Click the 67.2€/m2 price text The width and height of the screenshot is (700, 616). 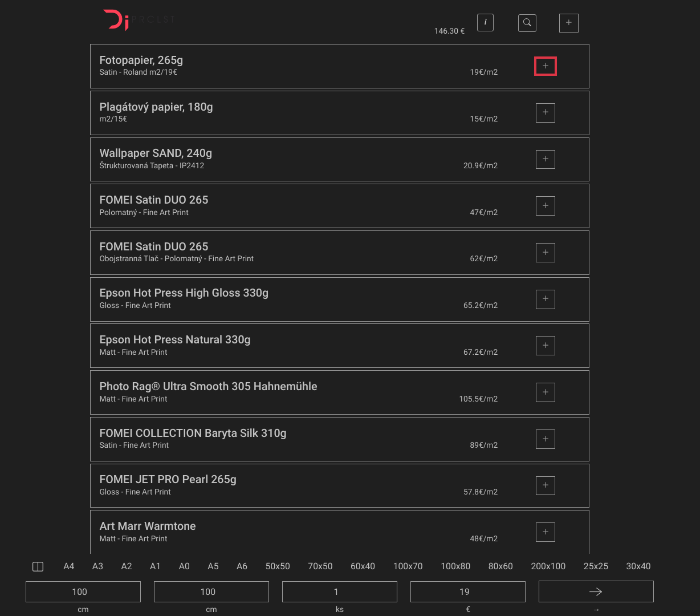point(481,352)
